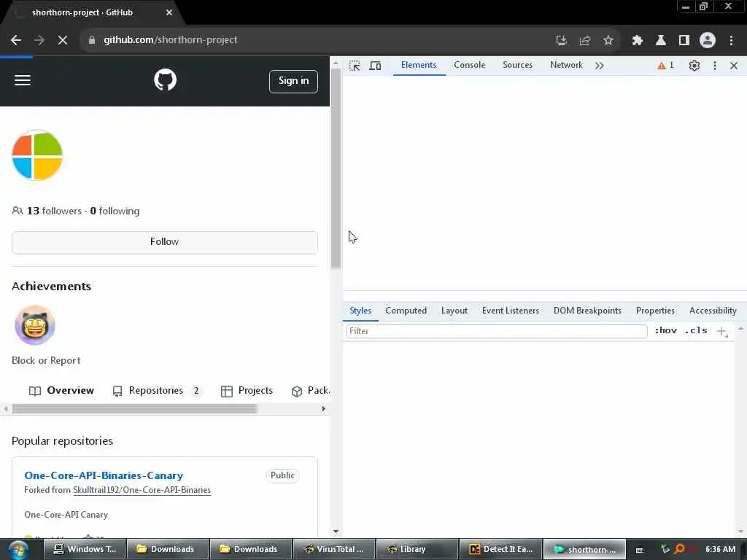747x560 pixels.
Task: Click the Block or Report link
Action: click(46, 360)
